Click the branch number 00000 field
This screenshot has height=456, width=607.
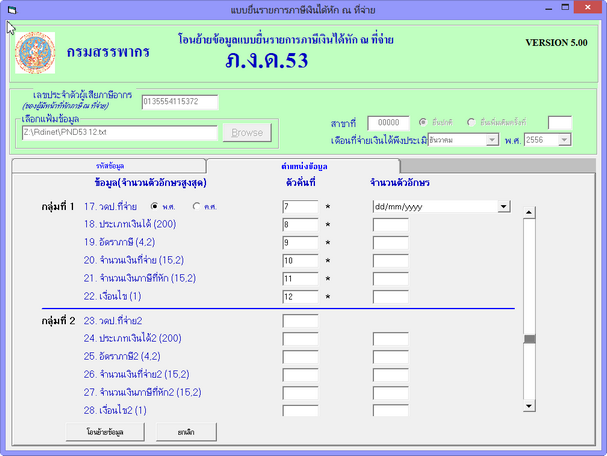pyautogui.click(x=388, y=123)
